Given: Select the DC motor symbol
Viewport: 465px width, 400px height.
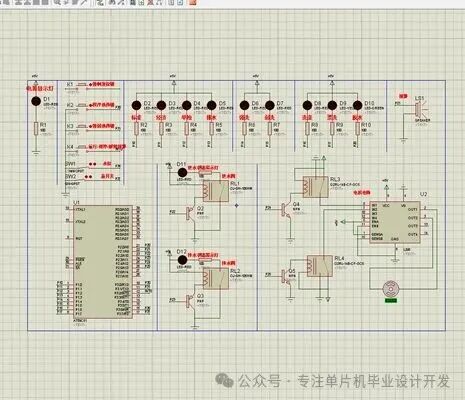Looking at the screenshot, I should pyautogui.click(x=390, y=289).
